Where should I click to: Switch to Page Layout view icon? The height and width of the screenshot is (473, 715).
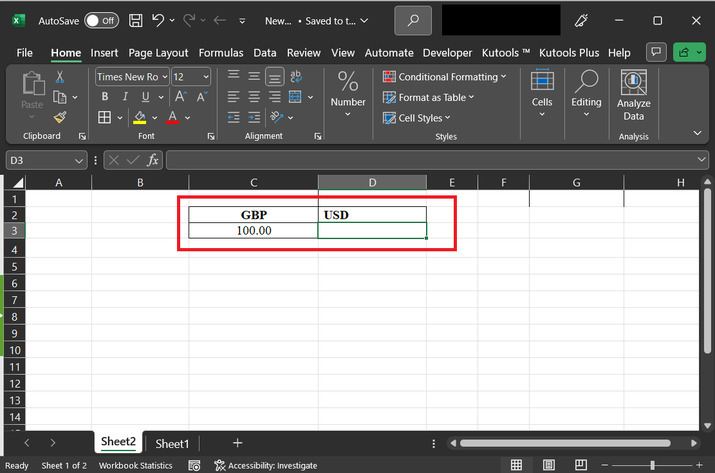point(549,465)
